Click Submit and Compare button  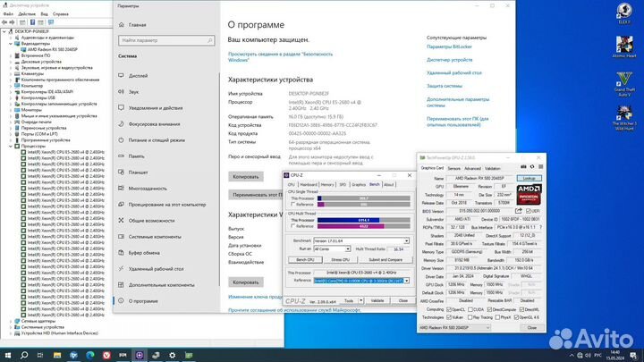click(x=386, y=260)
